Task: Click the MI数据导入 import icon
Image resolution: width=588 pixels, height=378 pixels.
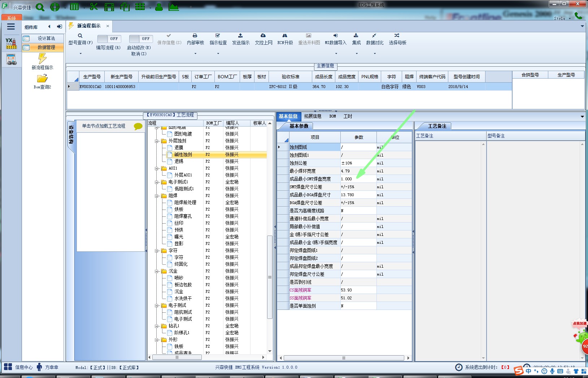Action: pos(335,36)
